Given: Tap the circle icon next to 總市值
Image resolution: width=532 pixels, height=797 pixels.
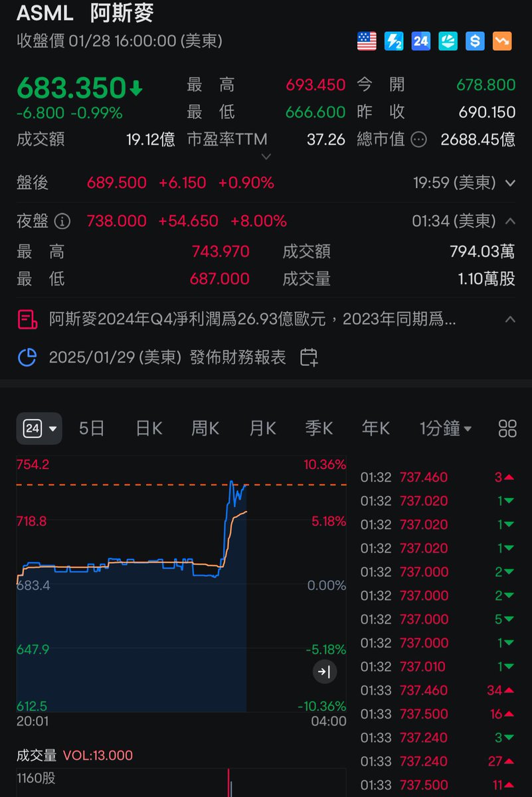Looking at the screenshot, I should 418,139.
